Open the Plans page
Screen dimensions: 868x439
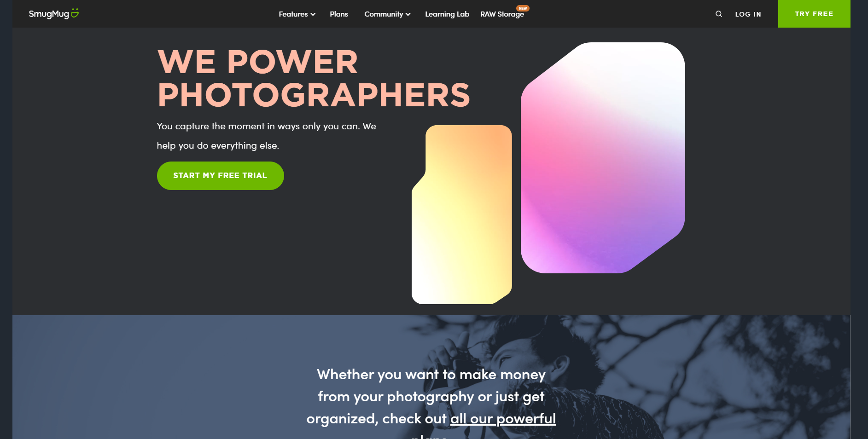[339, 14]
